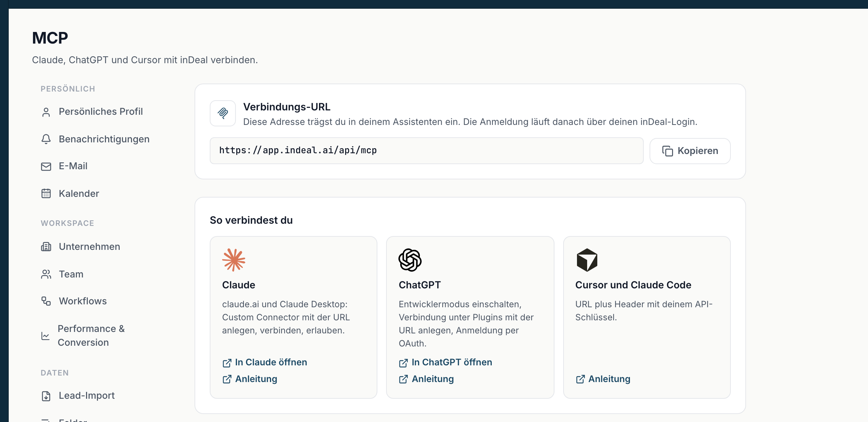Screen dimensions: 868x422
Task: Click the copy icon inside Kopieren button
Action: tap(667, 151)
